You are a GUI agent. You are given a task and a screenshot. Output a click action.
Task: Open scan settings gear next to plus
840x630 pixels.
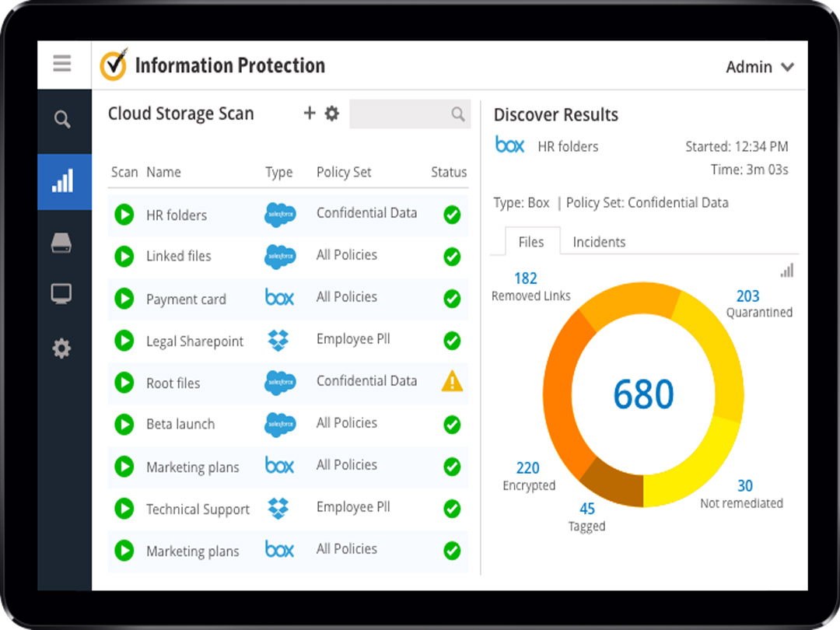(x=332, y=114)
